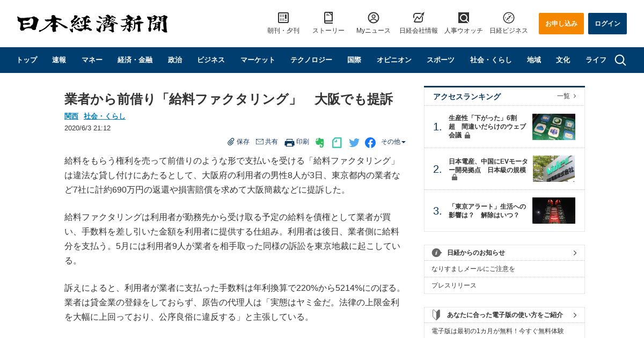Open the 人事ウオッチ search icon
The width and height of the screenshot is (644, 338).
pyautogui.click(x=464, y=18)
